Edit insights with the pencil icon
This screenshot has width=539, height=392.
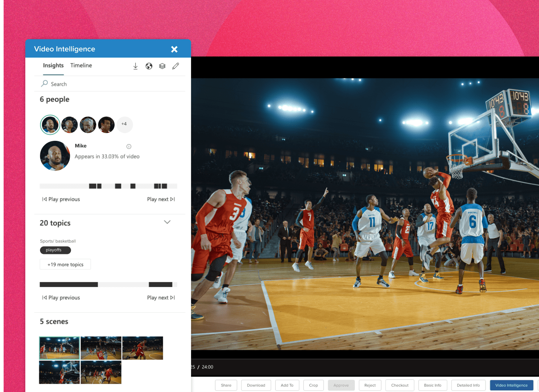[x=176, y=66]
